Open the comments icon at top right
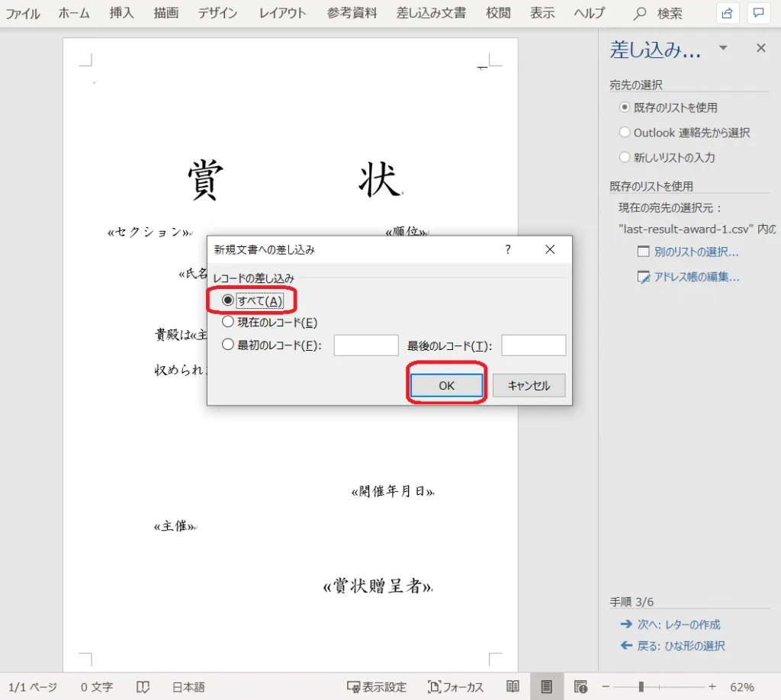 (x=758, y=13)
